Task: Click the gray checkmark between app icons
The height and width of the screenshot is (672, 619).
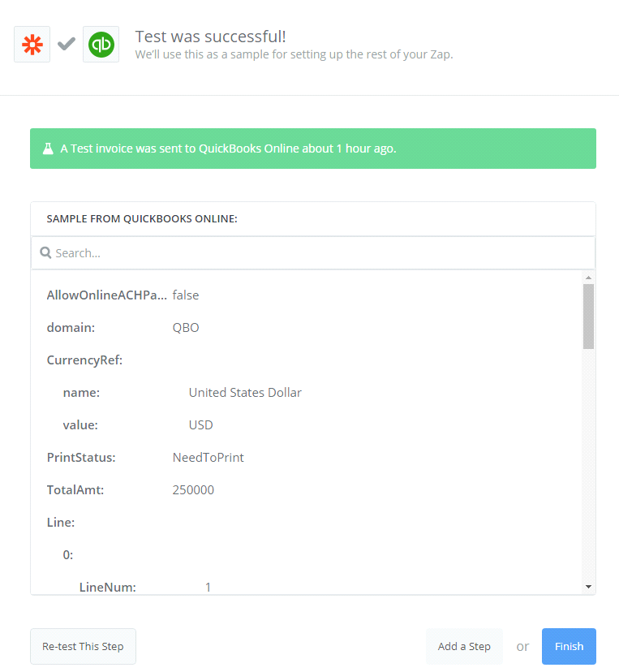Action: pyautogui.click(x=67, y=44)
